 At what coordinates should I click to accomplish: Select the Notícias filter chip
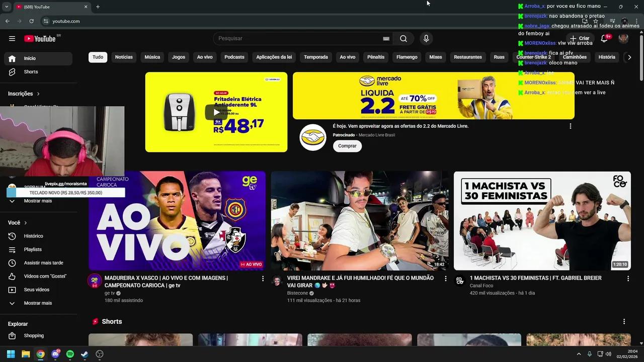124,57
